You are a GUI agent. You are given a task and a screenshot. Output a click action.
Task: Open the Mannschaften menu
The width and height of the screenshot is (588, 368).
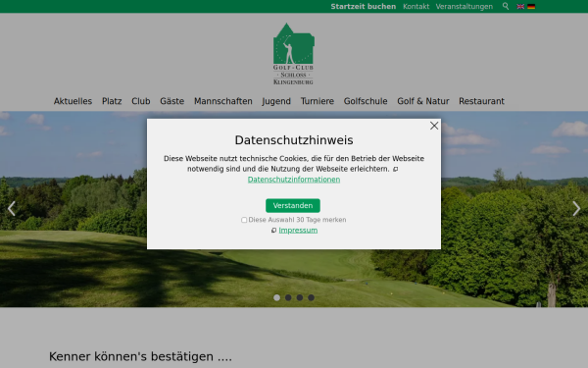[223, 101]
